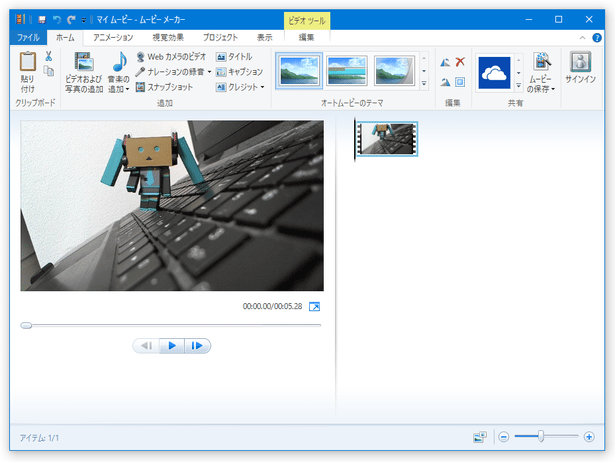Click the video preview monitor
615x462 pixels.
click(x=172, y=206)
